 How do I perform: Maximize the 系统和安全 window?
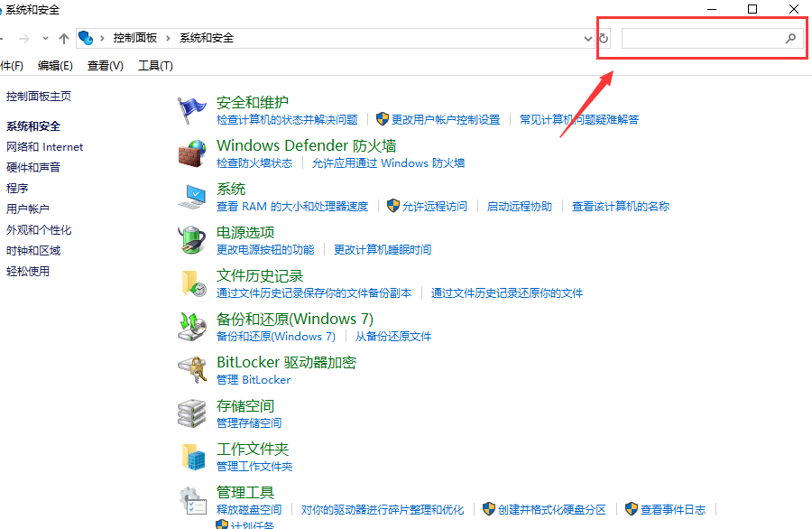click(x=752, y=9)
